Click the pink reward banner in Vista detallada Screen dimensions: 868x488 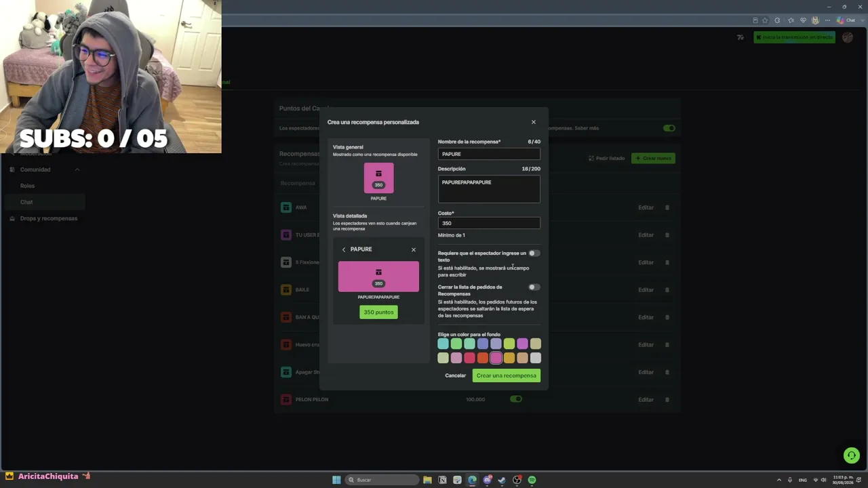click(x=378, y=277)
